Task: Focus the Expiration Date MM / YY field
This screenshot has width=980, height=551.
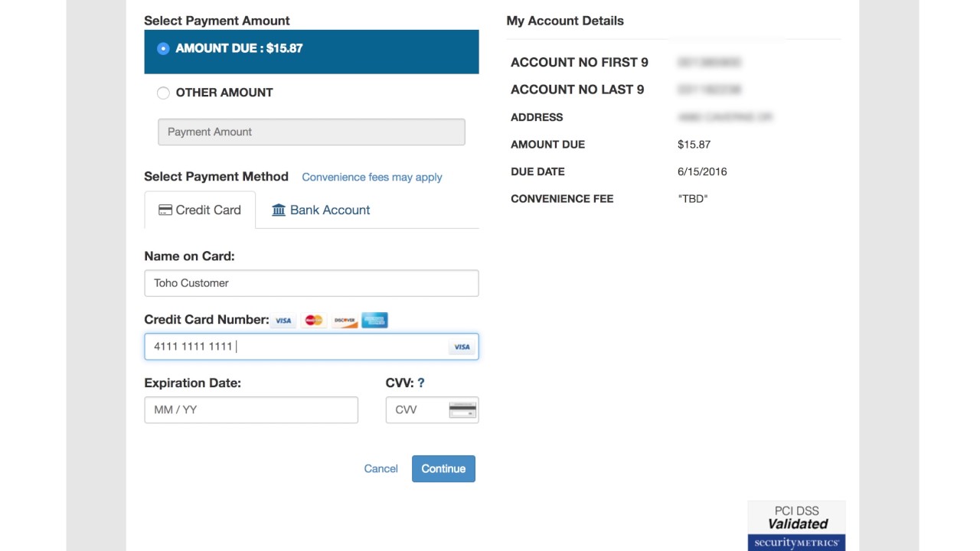Action: coord(250,410)
